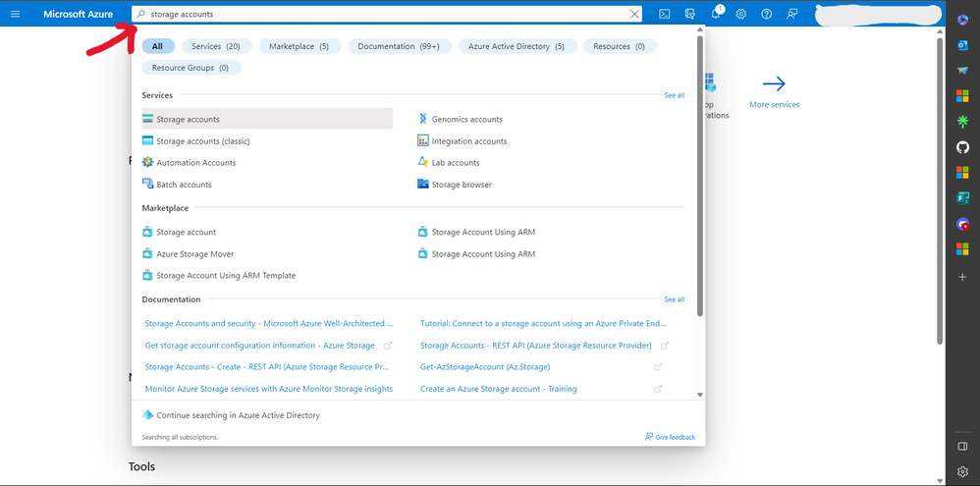This screenshot has width=980, height=486.
Task: Filter by Azure Active Directory (5)
Action: pyautogui.click(x=516, y=46)
